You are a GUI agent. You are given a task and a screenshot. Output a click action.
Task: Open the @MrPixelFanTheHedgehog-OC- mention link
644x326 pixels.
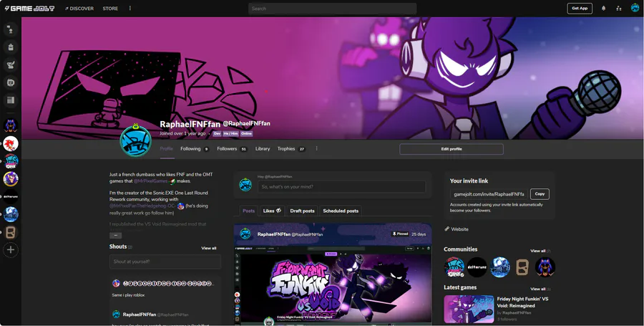tap(142, 206)
